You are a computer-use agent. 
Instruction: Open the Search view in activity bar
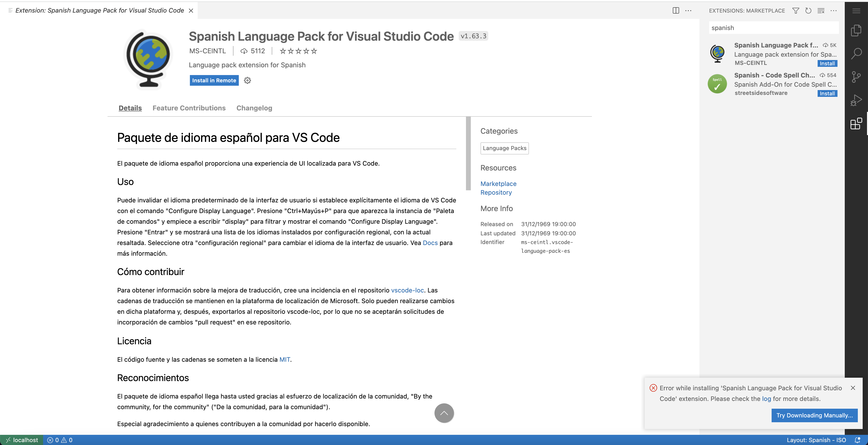click(x=856, y=54)
